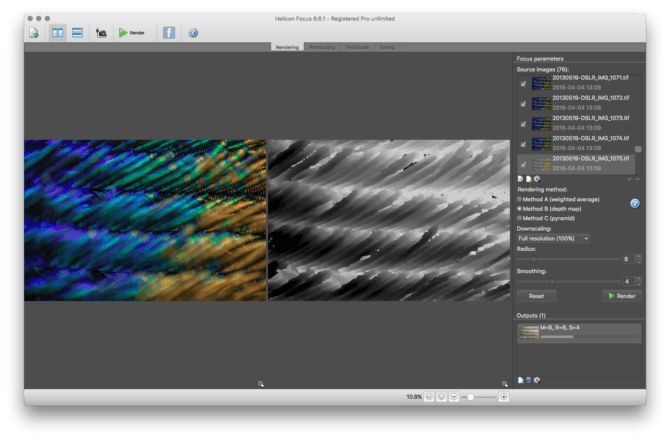Screen dimensions: 670x440
Task: Click the Radius slider handle
Action: tap(533, 259)
